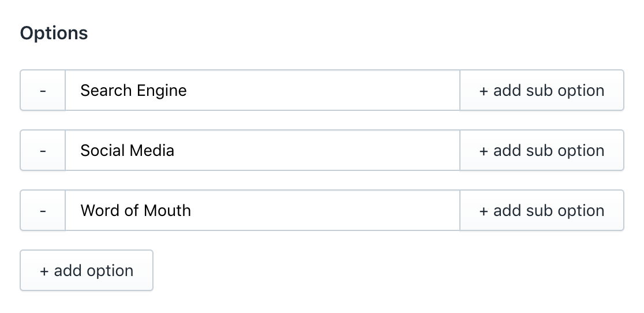644x313 pixels.
Task: Click the plus sign beside Word of Mouth
Action: [484, 211]
